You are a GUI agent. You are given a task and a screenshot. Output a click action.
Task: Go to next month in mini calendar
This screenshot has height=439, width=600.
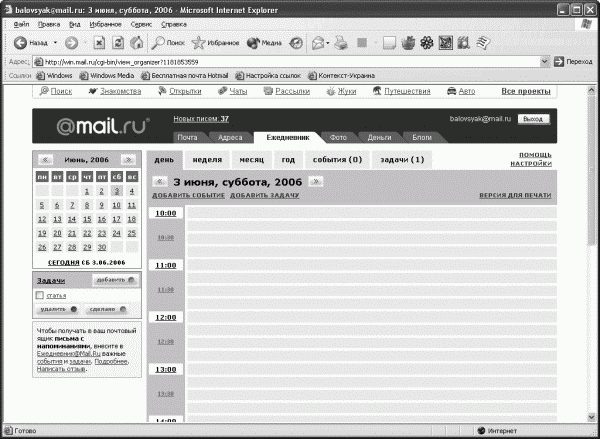128,160
